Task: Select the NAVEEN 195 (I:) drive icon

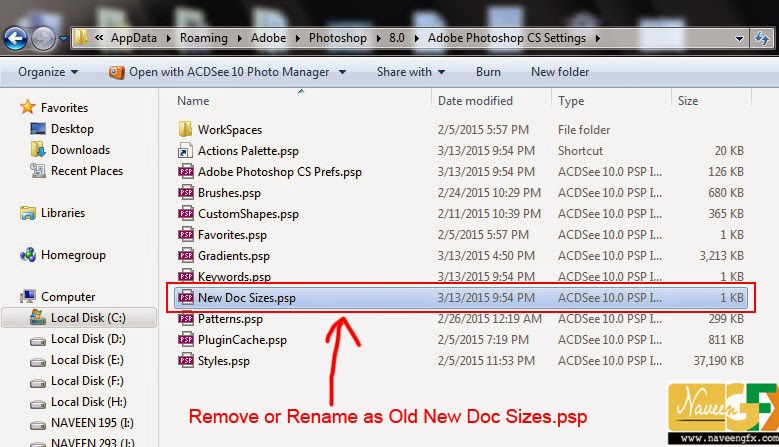Action: pyautogui.click(x=38, y=425)
